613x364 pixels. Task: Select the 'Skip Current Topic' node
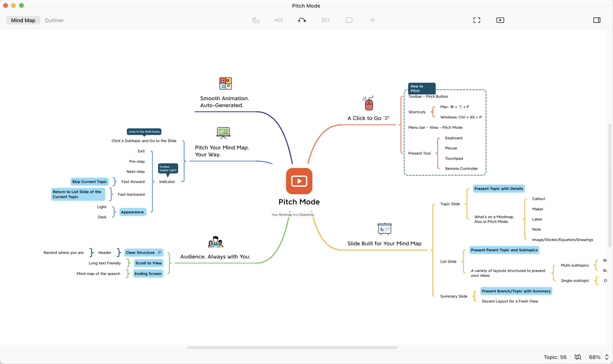(89, 182)
